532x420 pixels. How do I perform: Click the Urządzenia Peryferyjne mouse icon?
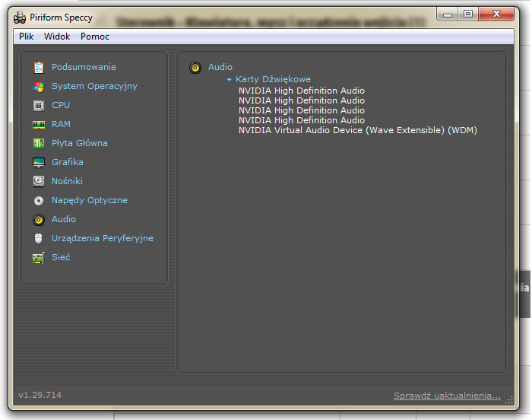(x=39, y=239)
